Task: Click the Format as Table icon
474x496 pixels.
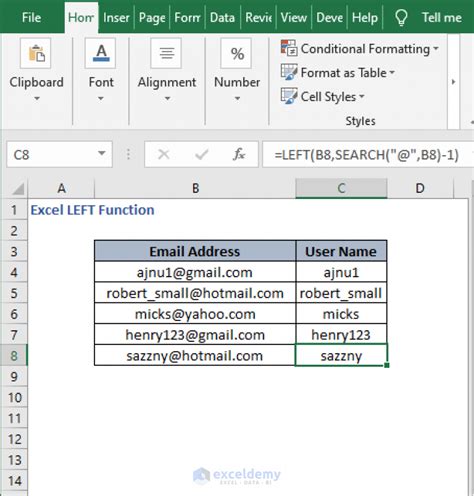Action: point(288,72)
